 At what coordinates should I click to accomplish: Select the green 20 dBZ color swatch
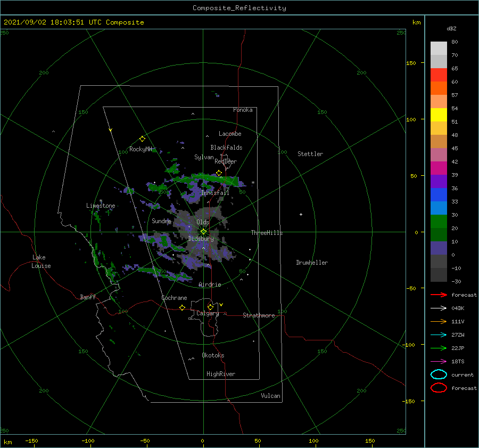439,221
